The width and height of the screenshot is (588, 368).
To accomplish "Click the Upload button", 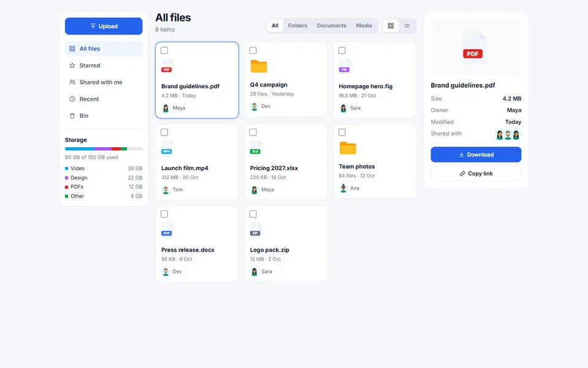I will [x=104, y=26].
